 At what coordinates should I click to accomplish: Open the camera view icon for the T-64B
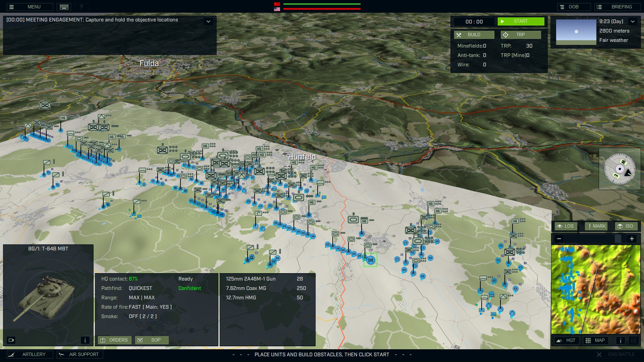pyautogui.click(x=12, y=340)
